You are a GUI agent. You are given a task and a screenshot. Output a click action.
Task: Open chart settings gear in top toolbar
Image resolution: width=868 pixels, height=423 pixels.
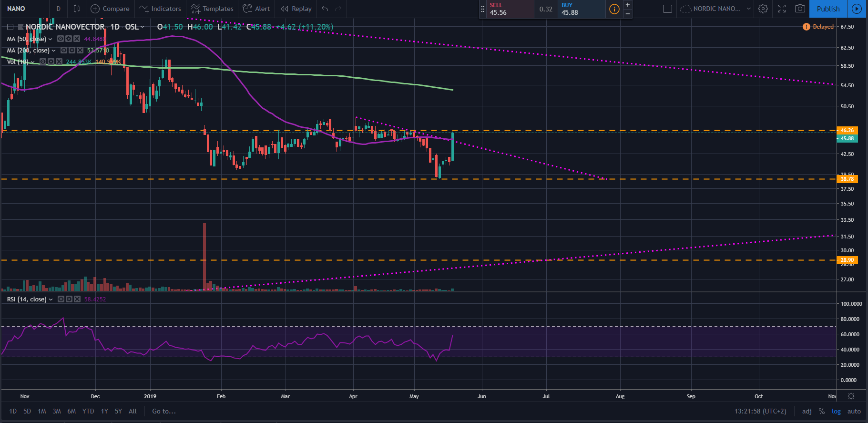763,9
